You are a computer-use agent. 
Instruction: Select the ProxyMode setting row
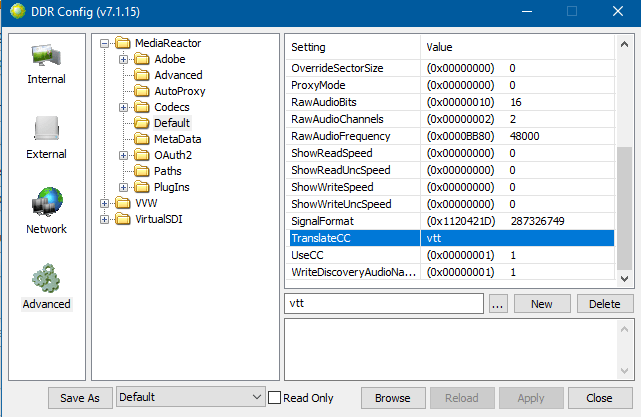coord(452,85)
